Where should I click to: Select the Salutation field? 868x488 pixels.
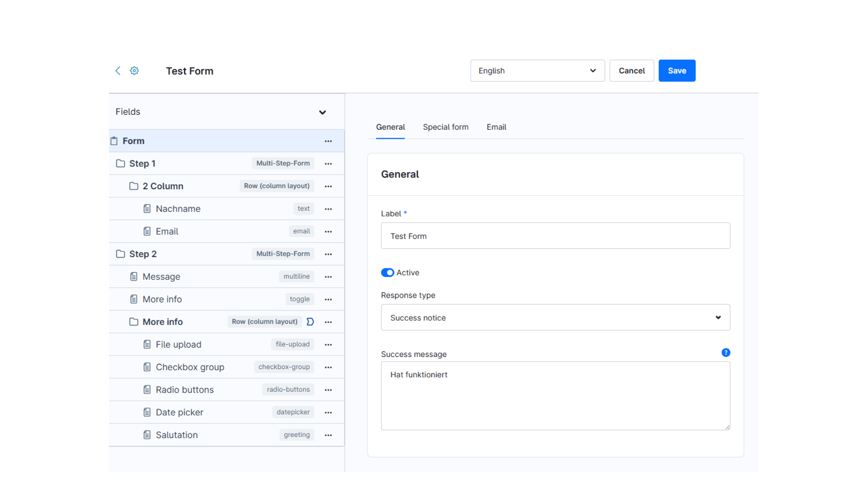[x=226, y=435]
